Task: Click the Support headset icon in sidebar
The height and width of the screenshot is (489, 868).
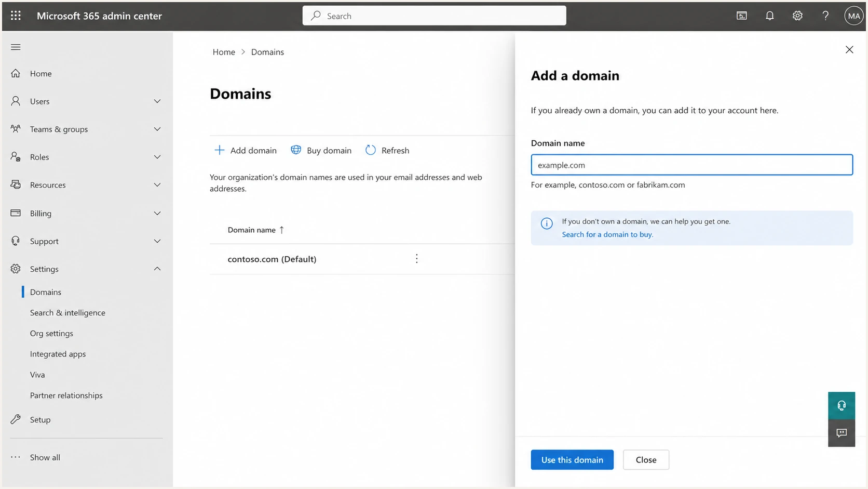Action: 16,241
